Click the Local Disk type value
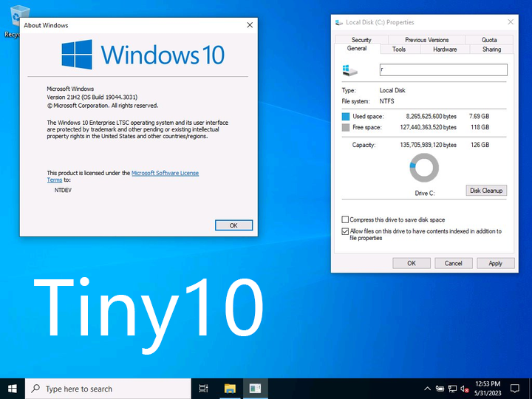Image resolution: width=532 pixels, height=399 pixels. pyautogui.click(x=392, y=90)
